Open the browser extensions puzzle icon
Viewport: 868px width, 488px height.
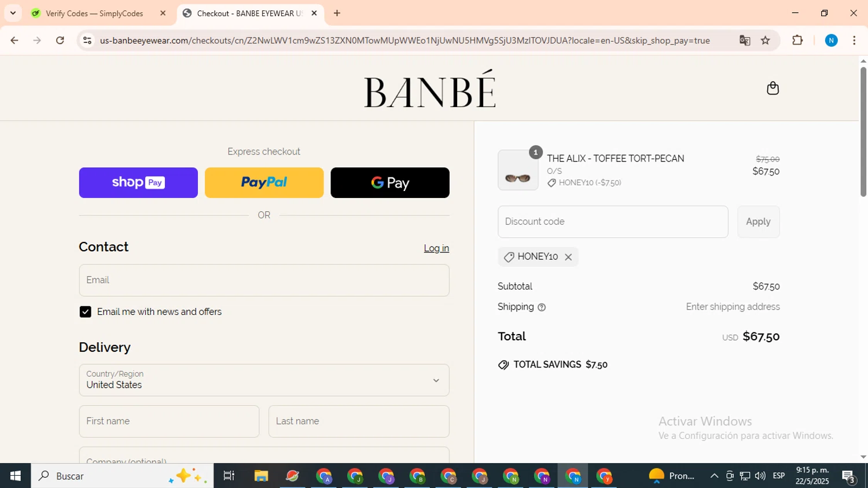click(x=797, y=41)
